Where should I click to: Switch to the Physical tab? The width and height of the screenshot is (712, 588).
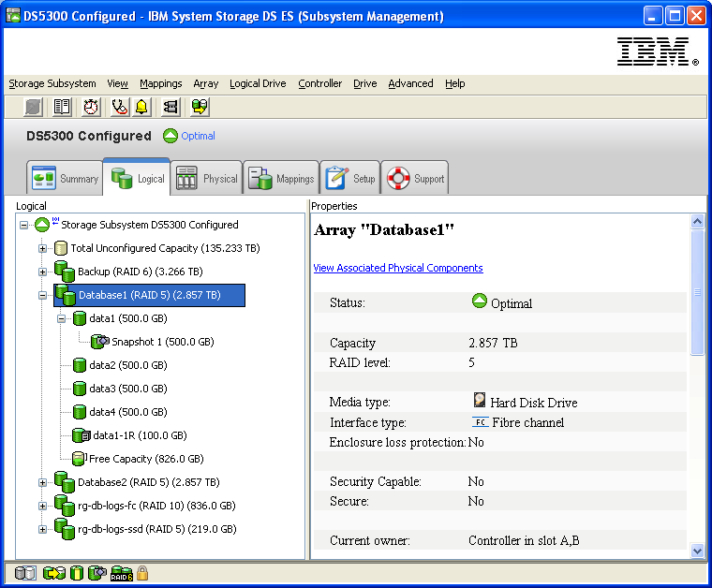(x=206, y=178)
